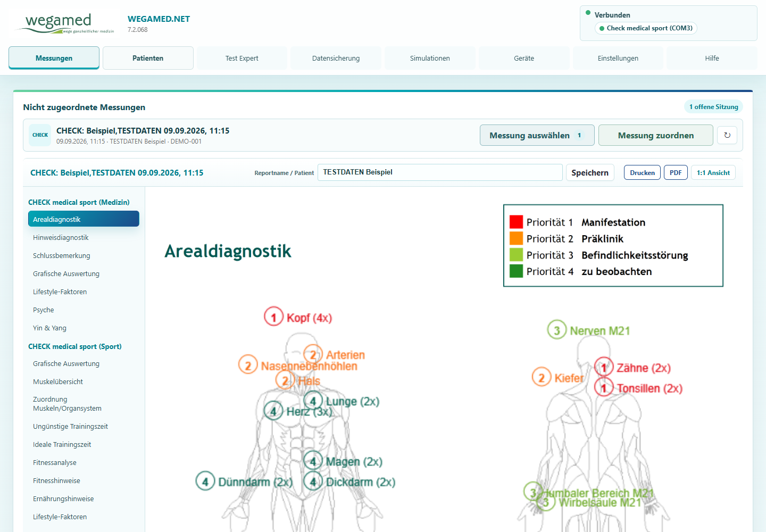
Task: Click the Messung zuordnen button
Action: pos(656,135)
